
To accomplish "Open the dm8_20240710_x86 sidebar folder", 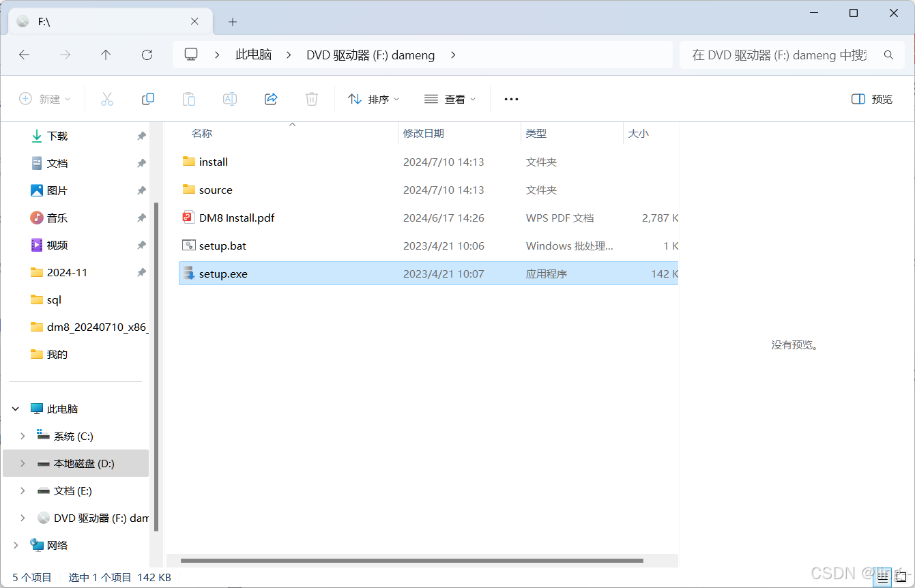I will 89,327.
